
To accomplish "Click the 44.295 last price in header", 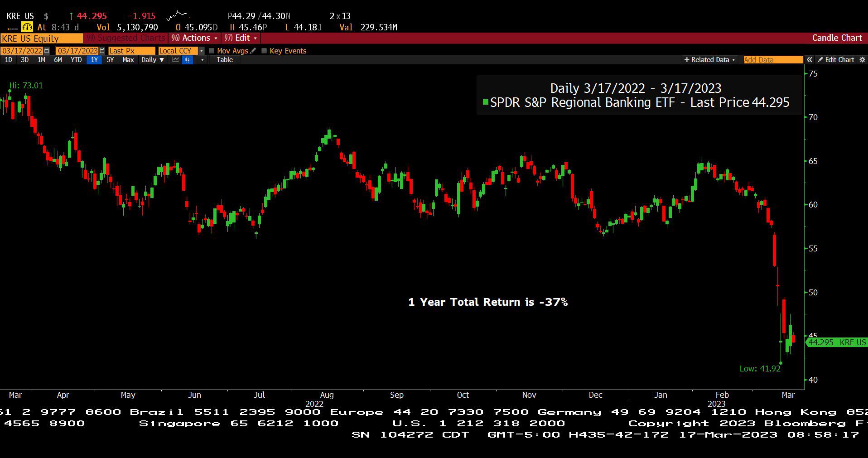I will (92, 16).
